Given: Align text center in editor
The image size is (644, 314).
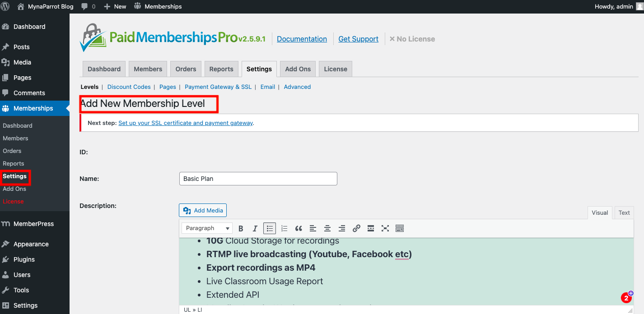Looking at the screenshot, I should pyautogui.click(x=327, y=228).
